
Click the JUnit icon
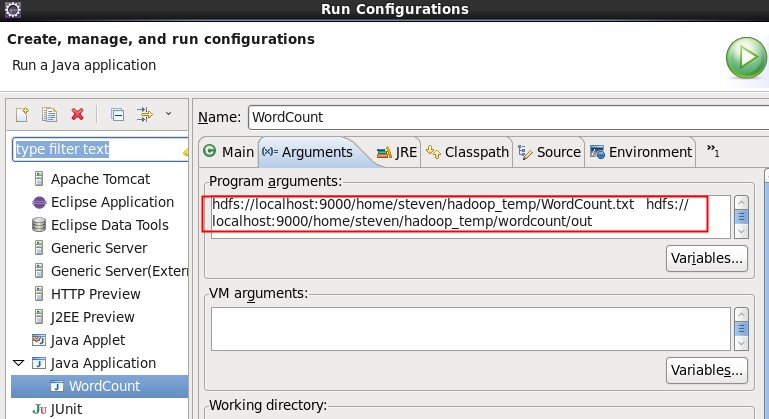pos(39,409)
